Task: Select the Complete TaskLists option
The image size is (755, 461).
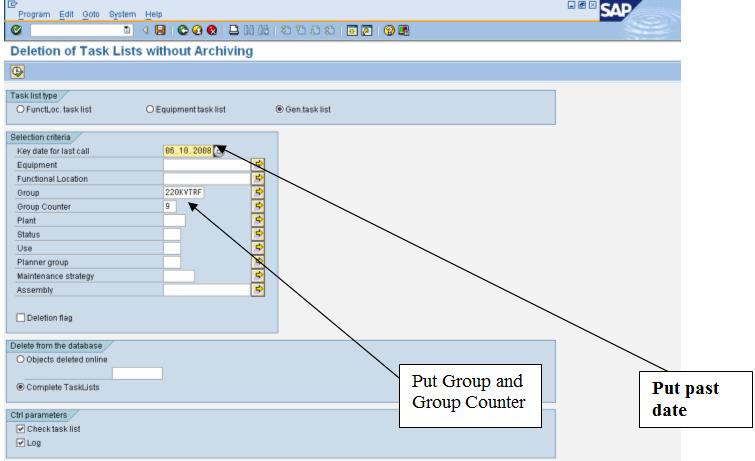Action: [20, 387]
